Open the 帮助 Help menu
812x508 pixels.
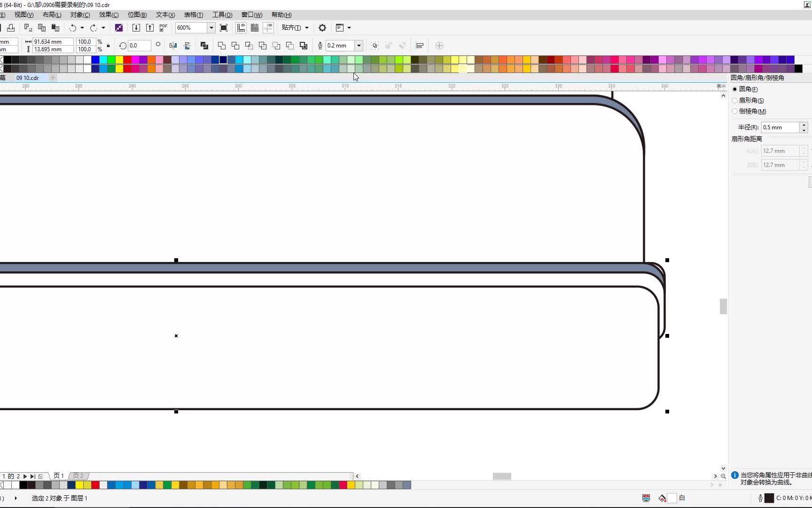pyautogui.click(x=281, y=15)
